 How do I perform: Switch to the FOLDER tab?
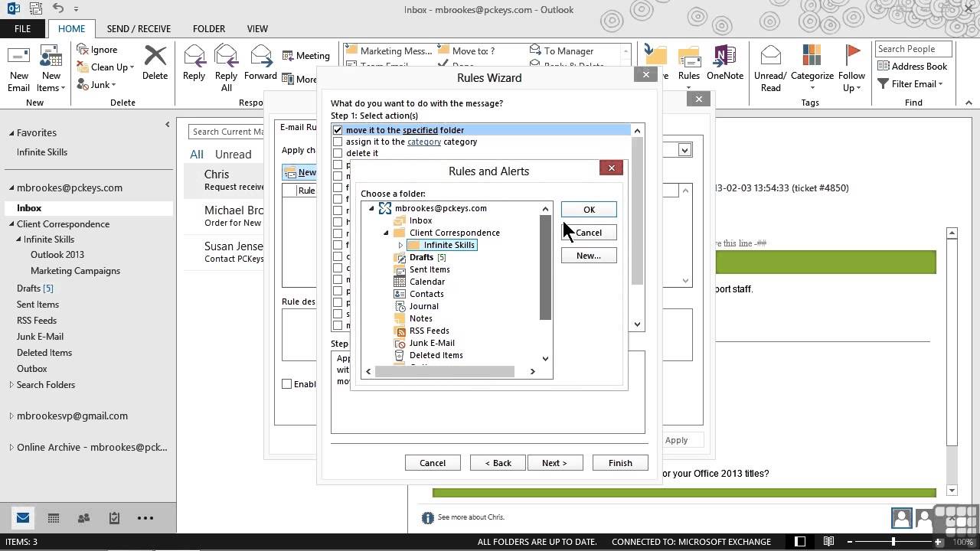(x=208, y=28)
